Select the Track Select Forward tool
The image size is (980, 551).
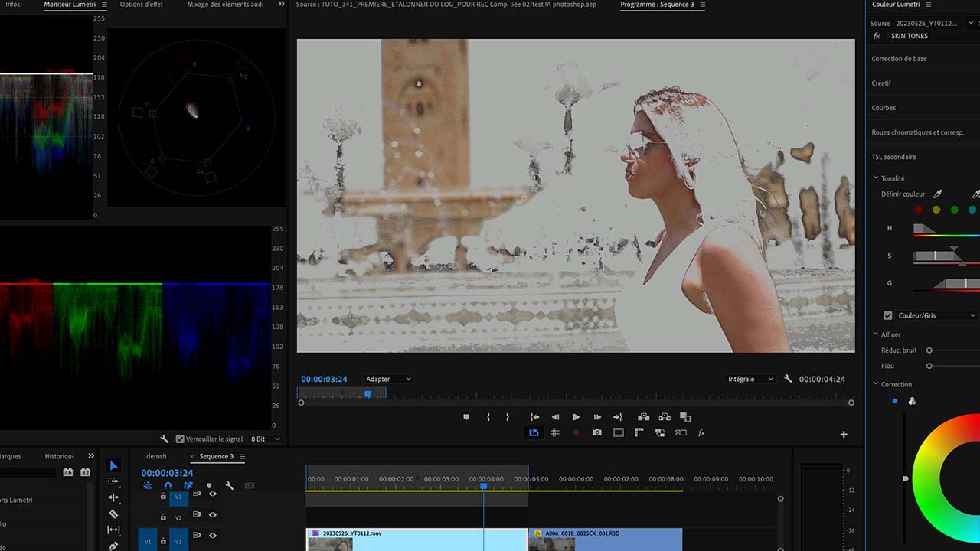click(x=113, y=481)
